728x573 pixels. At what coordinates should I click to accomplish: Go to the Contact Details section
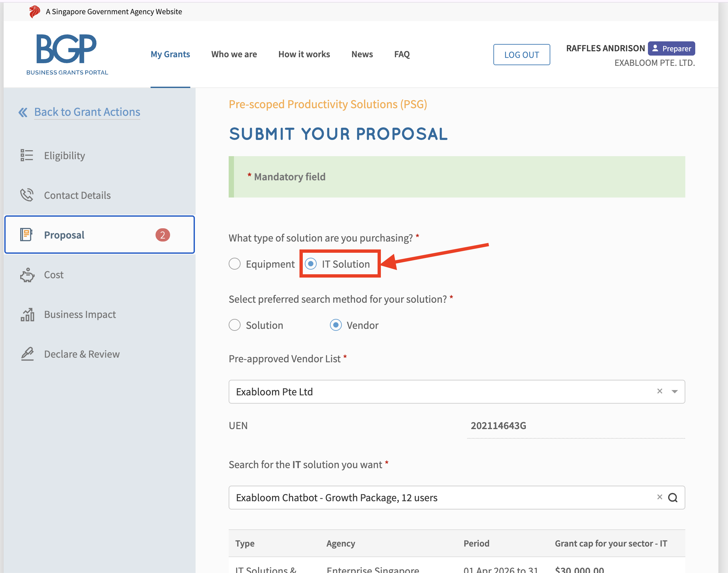[77, 195]
